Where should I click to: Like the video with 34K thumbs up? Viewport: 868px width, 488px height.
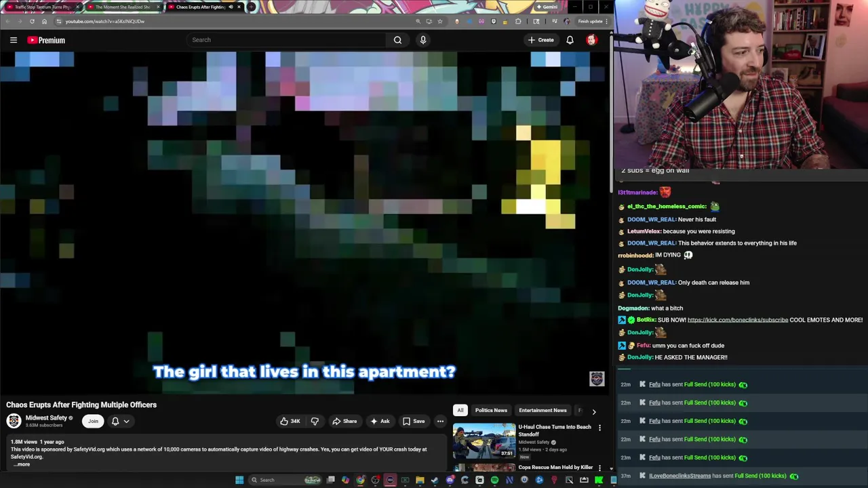click(x=290, y=421)
